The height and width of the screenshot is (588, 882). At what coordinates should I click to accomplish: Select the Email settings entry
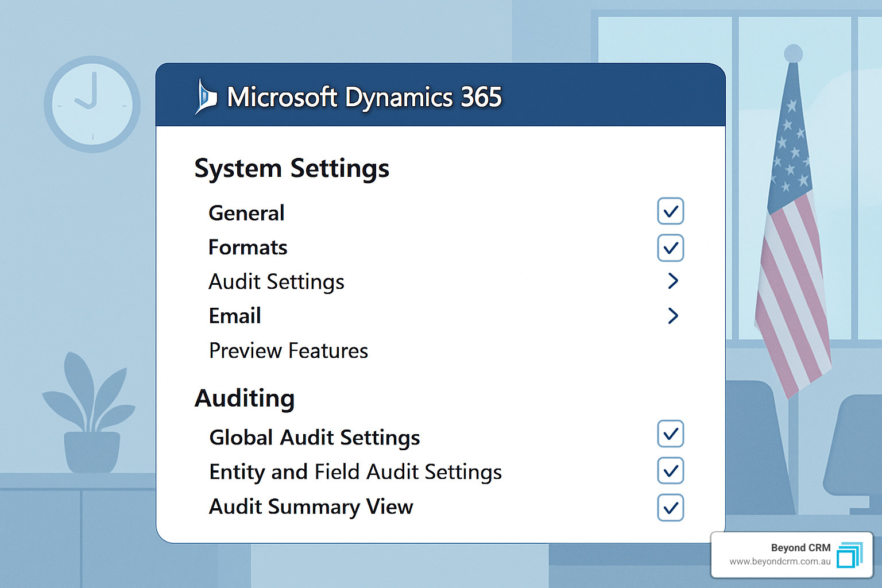[235, 316]
